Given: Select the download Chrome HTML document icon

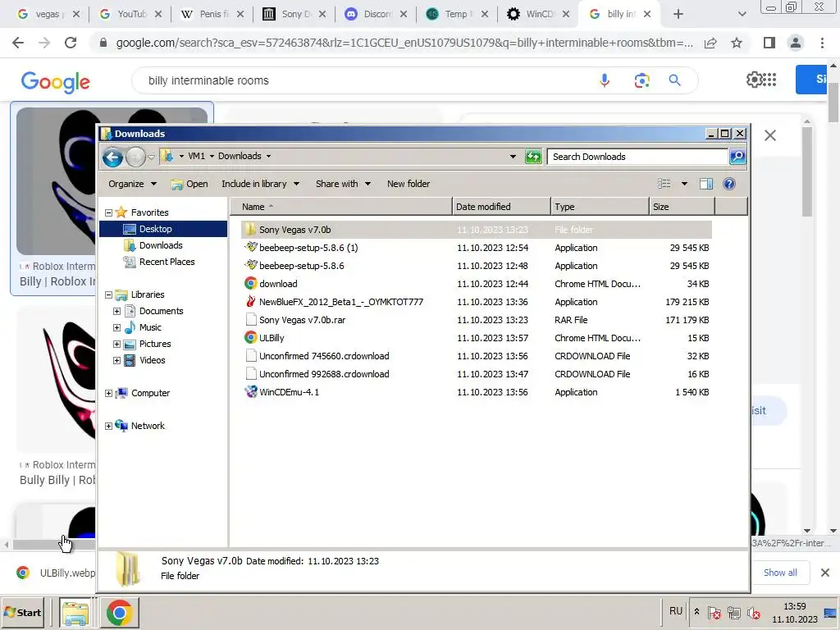Looking at the screenshot, I should (250, 283).
